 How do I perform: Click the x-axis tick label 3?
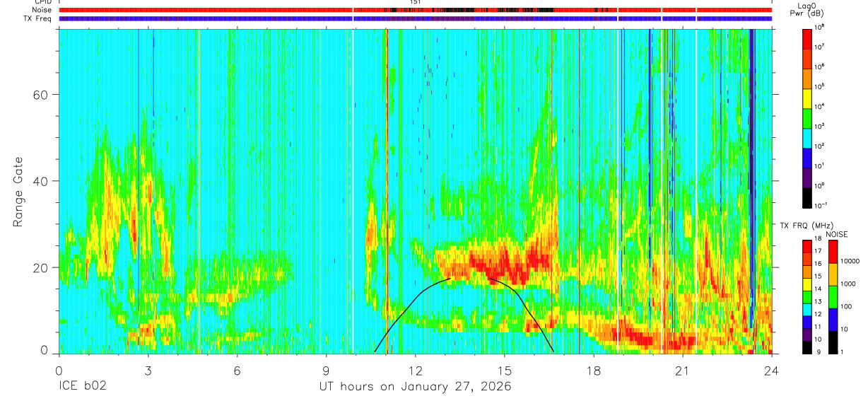148,371
